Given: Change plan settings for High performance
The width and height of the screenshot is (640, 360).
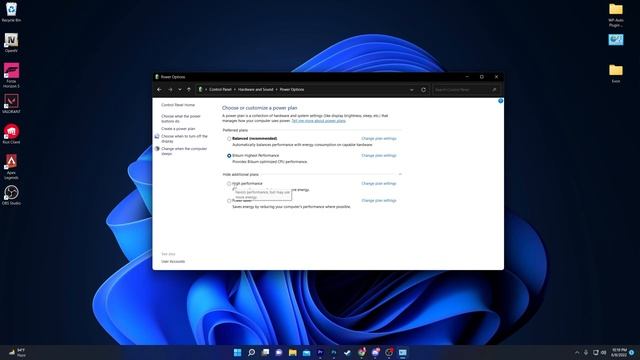Looking at the screenshot, I should point(379,184).
